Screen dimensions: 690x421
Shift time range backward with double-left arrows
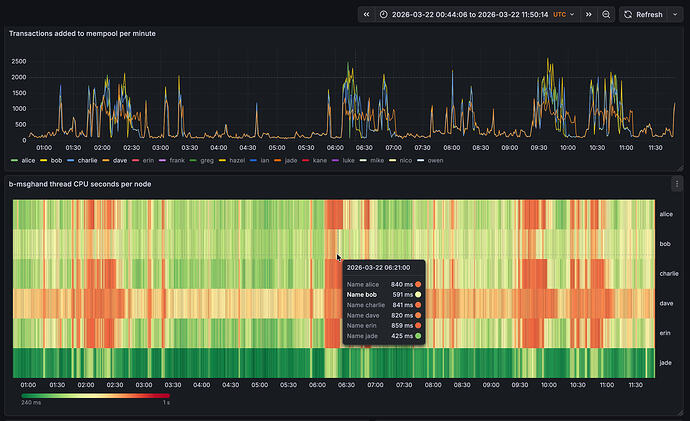(x=367, y=15)
